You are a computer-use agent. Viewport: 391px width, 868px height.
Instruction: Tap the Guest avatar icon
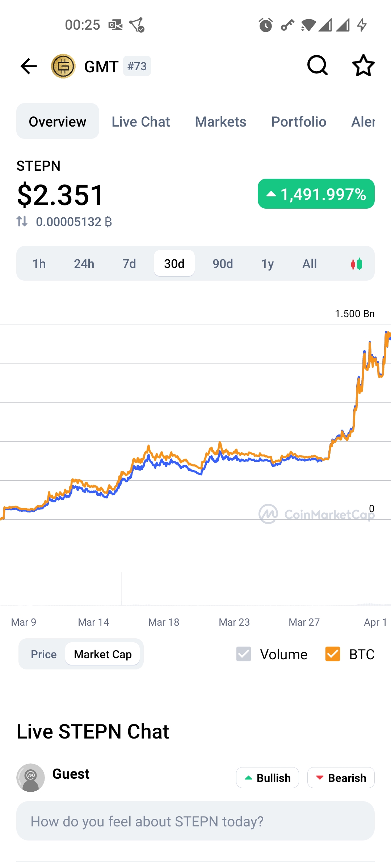[31, 778]
